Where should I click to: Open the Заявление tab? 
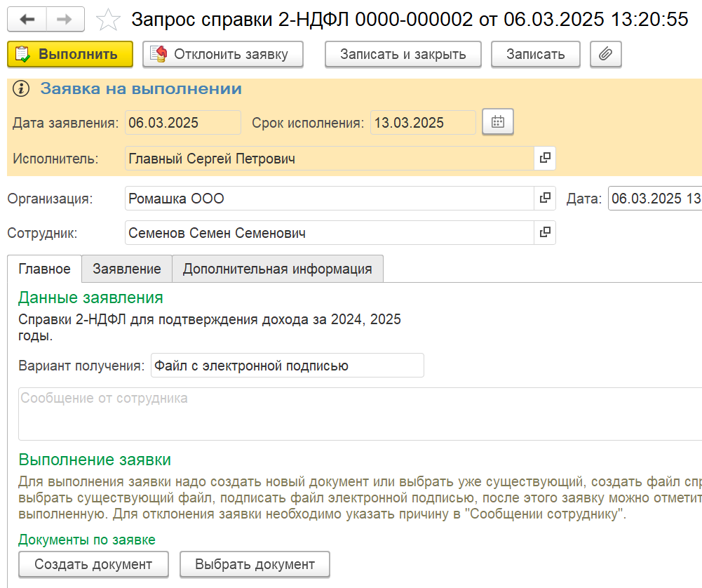127,269
